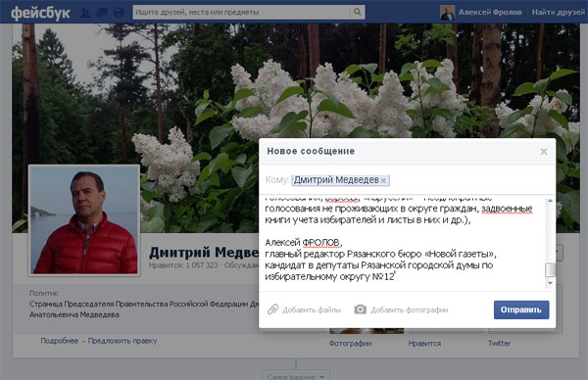Open messages icon in top bar
This screenshot has width=588, height=380.
(x=102, y=13)
